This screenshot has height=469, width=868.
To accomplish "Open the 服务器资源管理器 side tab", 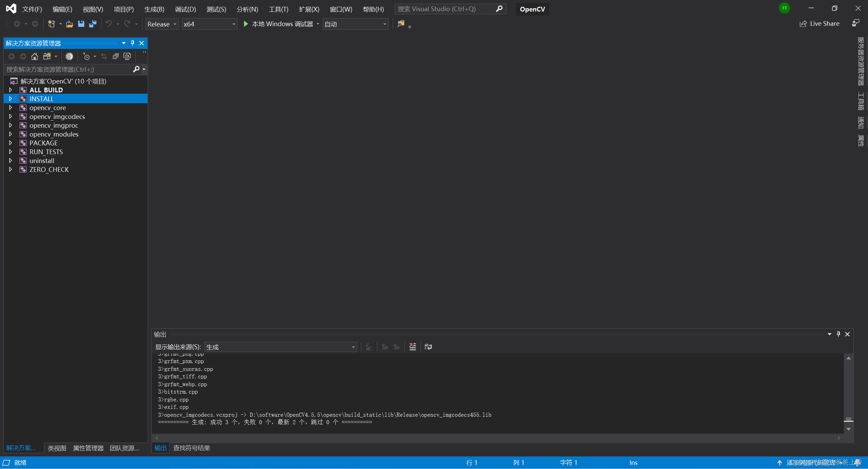I will click(x=860, y=61).
